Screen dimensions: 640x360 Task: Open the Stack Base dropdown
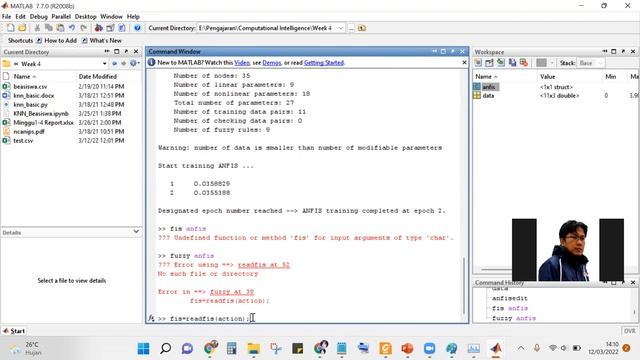point(591,63)
